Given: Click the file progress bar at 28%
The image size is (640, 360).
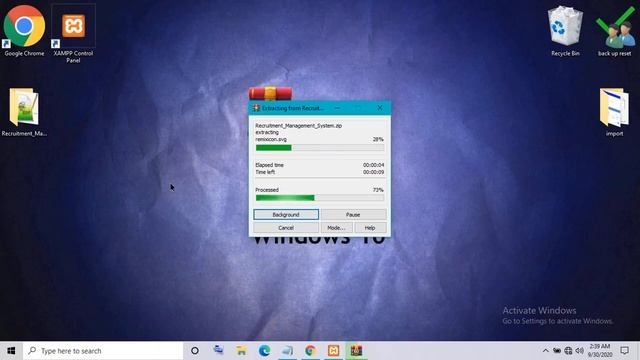Looking at the screenshot, I should point(320,148).
